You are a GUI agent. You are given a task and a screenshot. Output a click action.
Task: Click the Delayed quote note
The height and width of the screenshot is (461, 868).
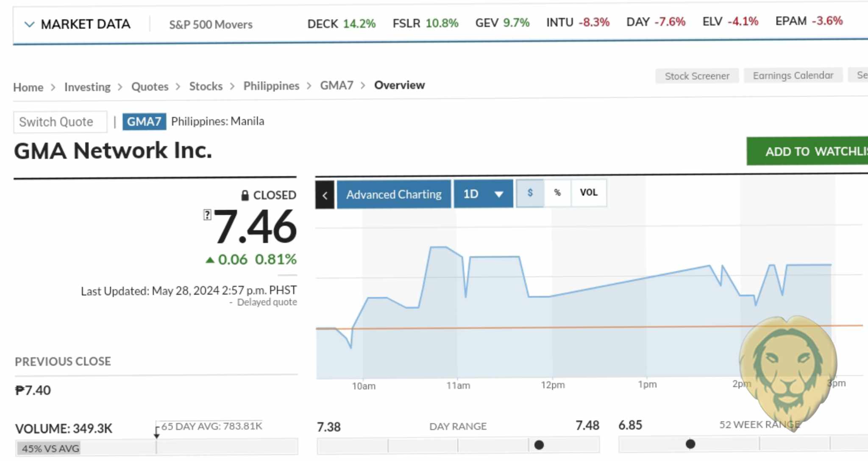coord(267,302)
